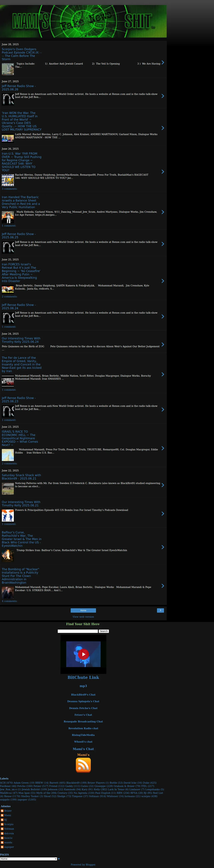Open Deanna Spingola's Chat link
The height and width of the screenshot is (868, 214).
(83, 701)
